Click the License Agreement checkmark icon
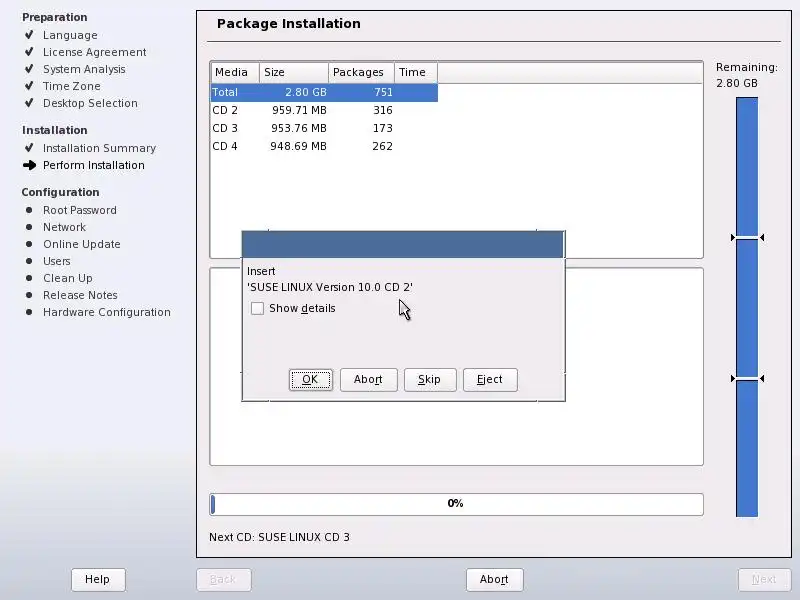Viewport: 800px width, 600px height. click(x=29, y=52)
